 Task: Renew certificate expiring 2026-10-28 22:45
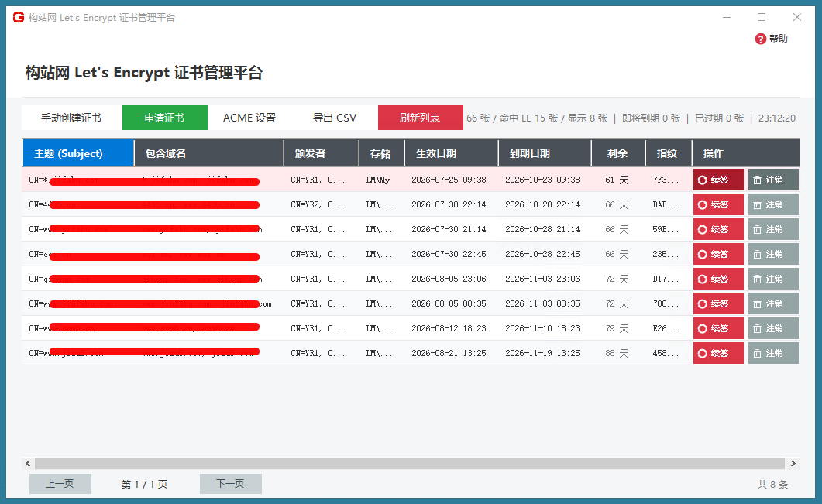pos(718,254)
